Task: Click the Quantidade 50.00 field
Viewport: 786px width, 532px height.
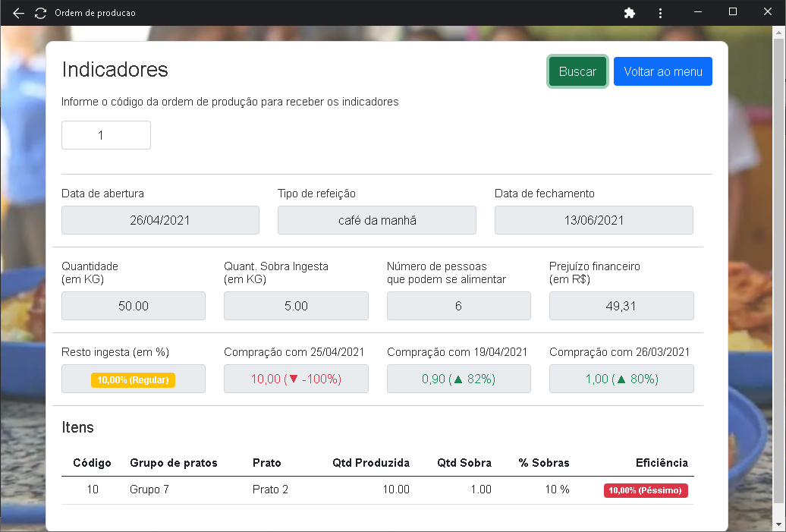Action: (x=134, y=306)
